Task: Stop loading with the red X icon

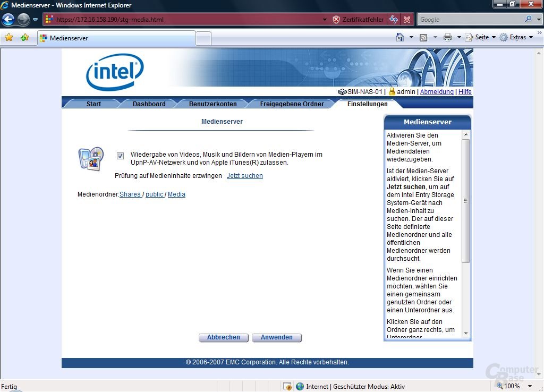Action: 407,20
